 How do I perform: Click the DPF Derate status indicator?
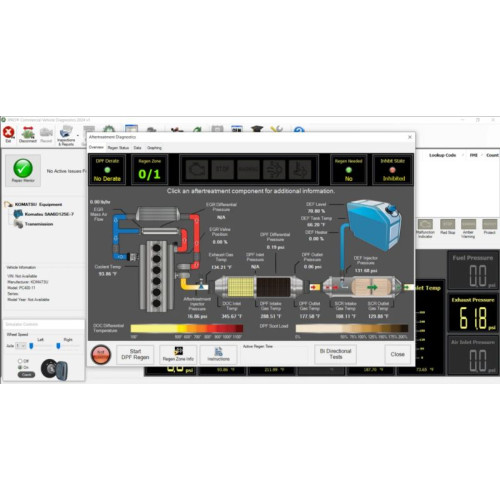click(x=107, y=170)
